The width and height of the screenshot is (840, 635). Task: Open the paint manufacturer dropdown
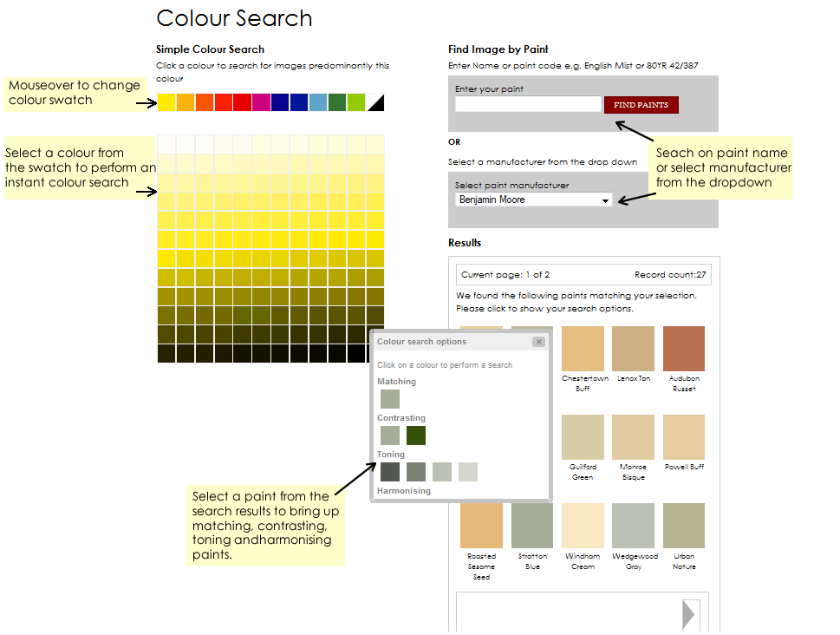[606, 200]
